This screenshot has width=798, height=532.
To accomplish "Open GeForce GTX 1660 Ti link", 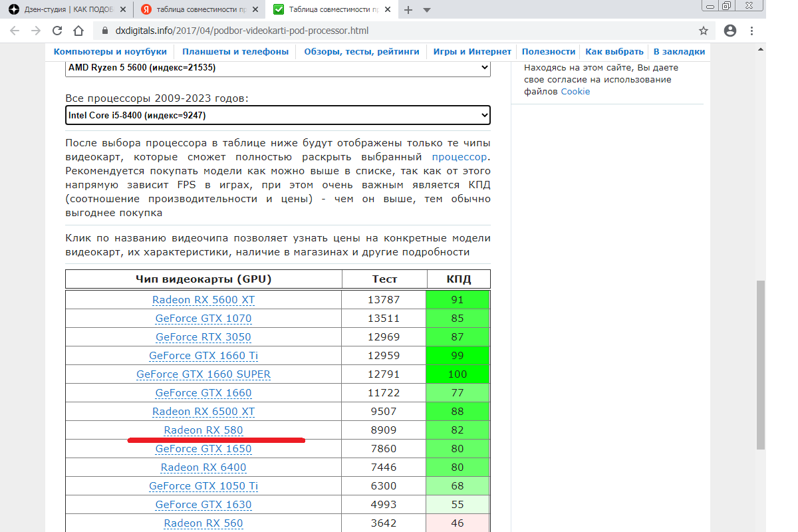I will point(203,356).
